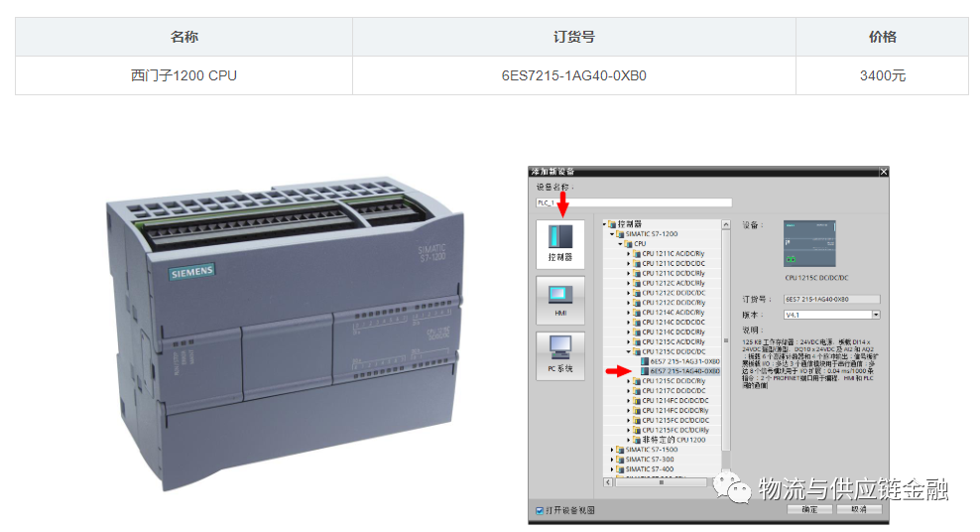The image size is (980, 532).
Task: Select module 6ES7 215-1AG40-0XB0 in tree
Action: (x=684, y=371)
